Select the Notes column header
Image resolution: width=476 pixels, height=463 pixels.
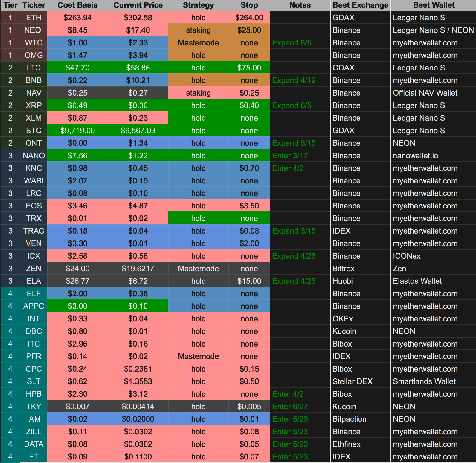[300, 5]
